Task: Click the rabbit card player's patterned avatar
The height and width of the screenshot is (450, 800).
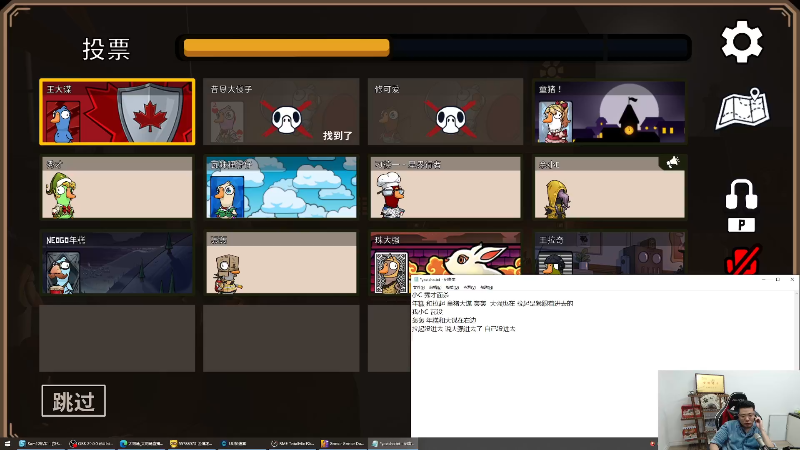Action: (x=391, y=272)
